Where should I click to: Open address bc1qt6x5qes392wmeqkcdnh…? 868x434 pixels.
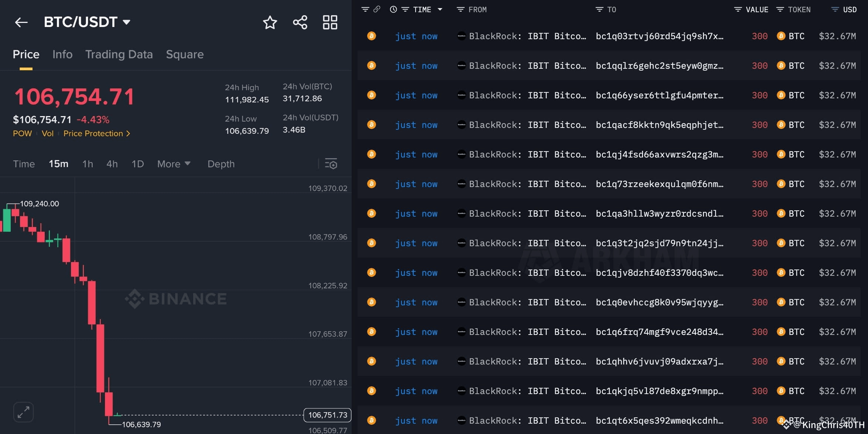pyautogui.click(x=660, y=421)
